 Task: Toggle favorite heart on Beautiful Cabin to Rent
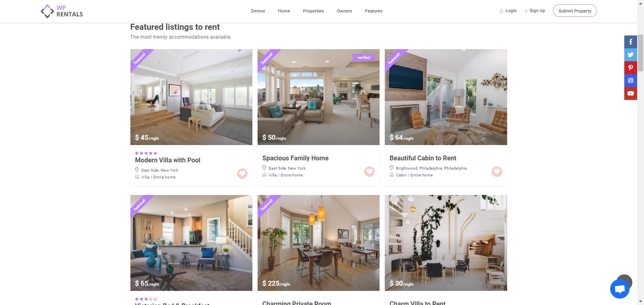point(497,172)
